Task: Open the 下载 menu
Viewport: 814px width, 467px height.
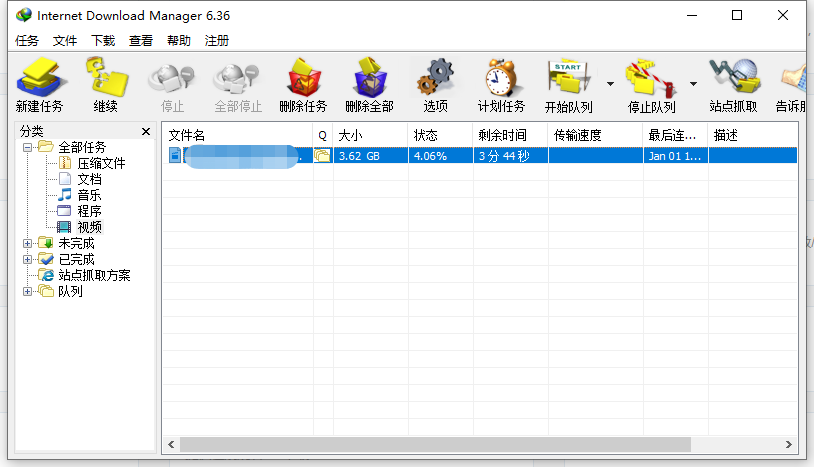Action: coord(103,40)
